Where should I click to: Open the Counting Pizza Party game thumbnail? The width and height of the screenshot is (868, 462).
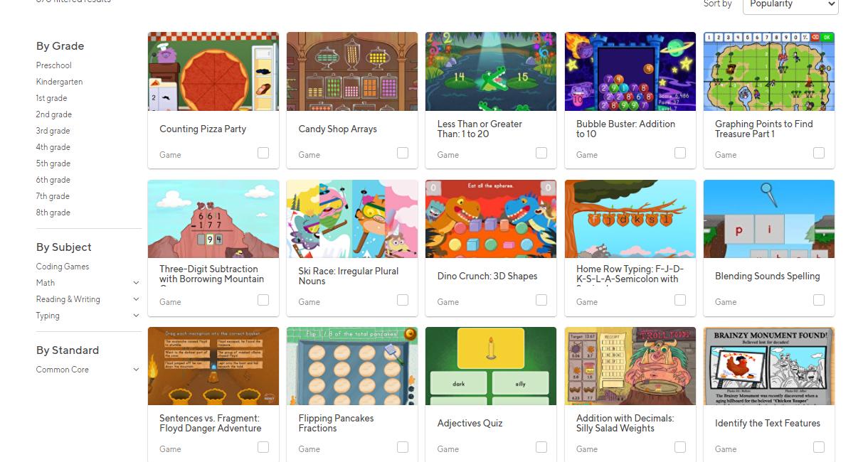[x=213, y=71]
